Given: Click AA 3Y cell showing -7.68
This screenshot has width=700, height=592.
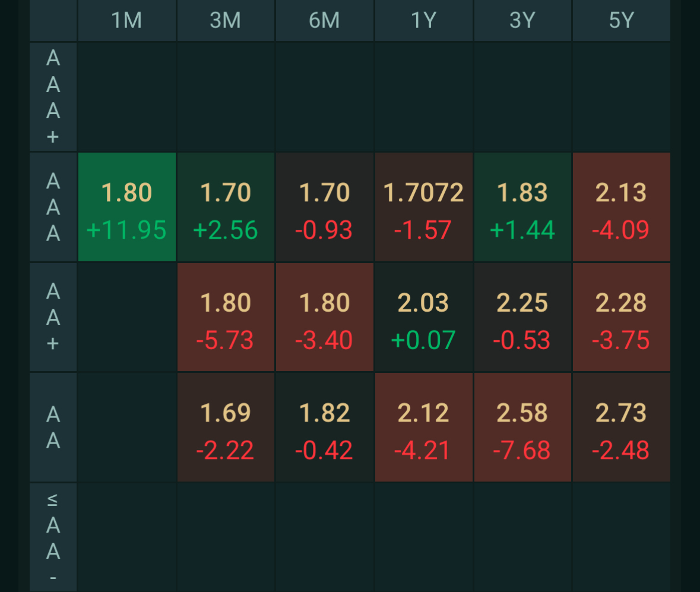Looking at the screenshot, I should 522,427.
